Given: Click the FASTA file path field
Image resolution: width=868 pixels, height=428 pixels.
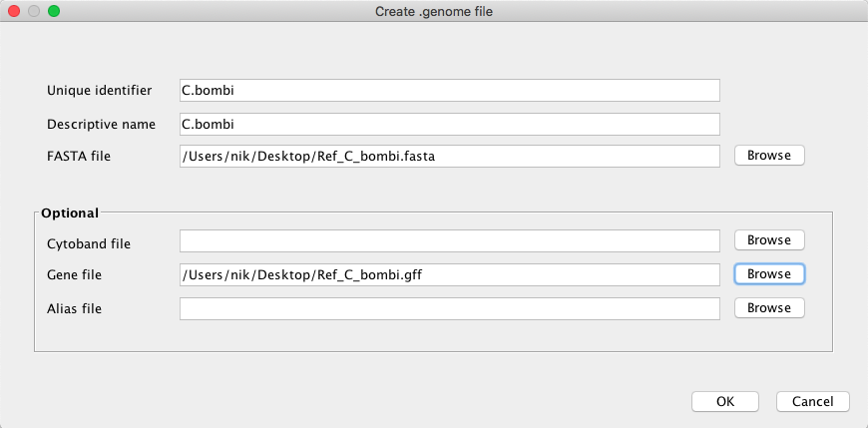Looking at the screenshot, I should 450,157.
